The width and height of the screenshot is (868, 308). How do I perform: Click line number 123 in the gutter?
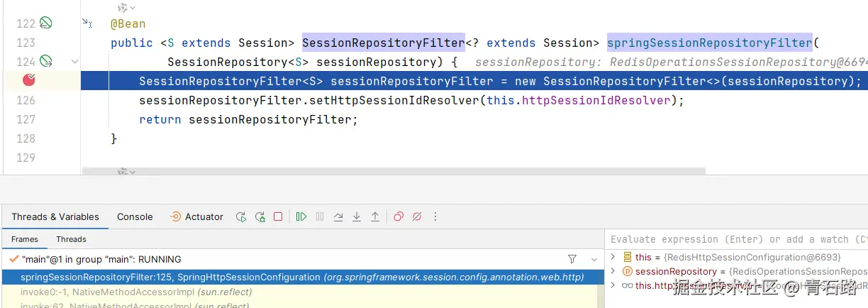coord(26,43)
